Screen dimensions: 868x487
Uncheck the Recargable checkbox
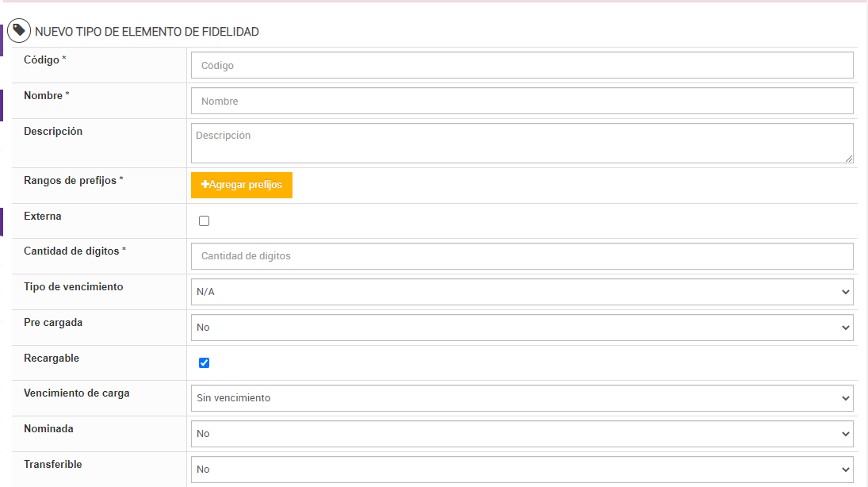click(x=205, y=362)
